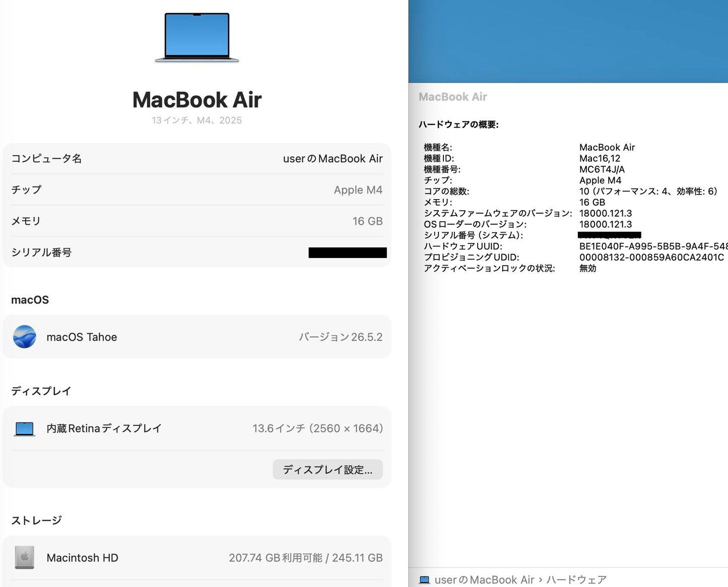
Task: Click '207.74 GB利用可能 / 245.11 GB' storage text
Action: tap(306, 558)
